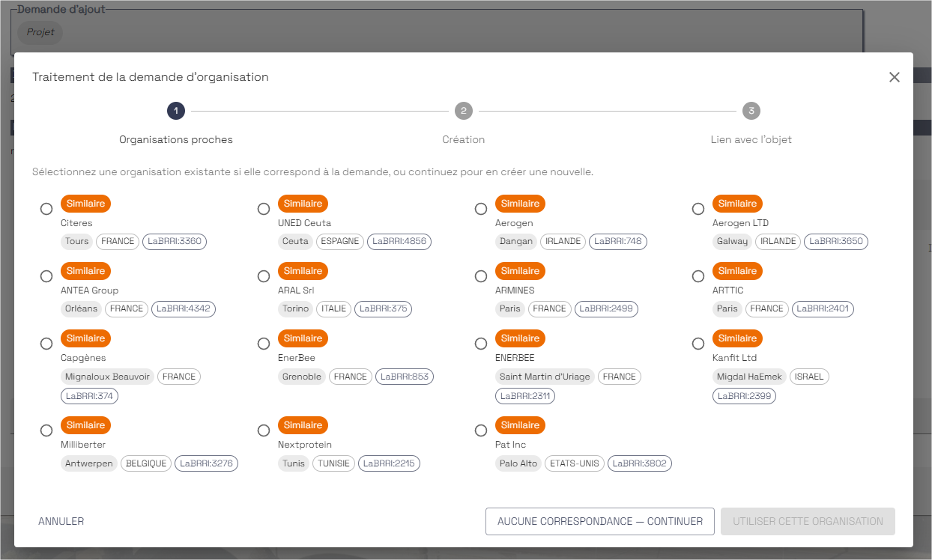Viewport: 932px width, 560px height.
Task: Click the Dangan city chip
Action: point(516,241)
